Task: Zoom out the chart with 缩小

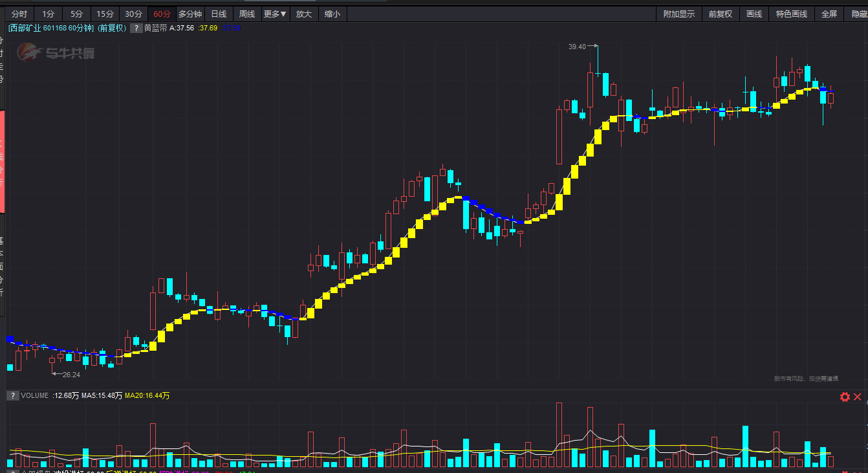Action: click(332, 14)
